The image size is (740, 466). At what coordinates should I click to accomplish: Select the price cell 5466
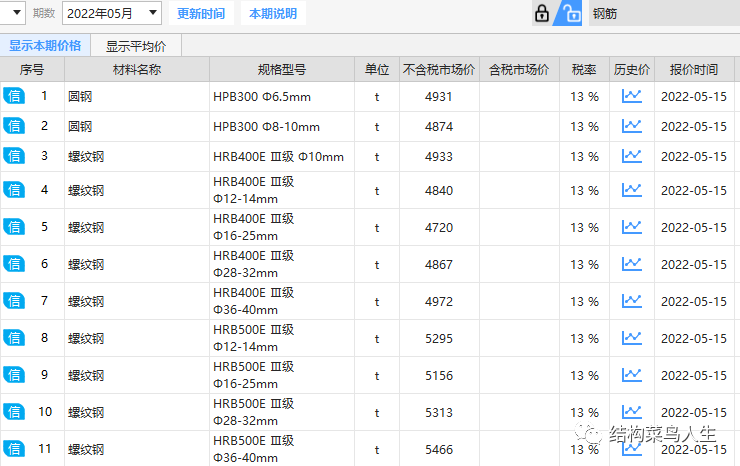coord(439,449)
